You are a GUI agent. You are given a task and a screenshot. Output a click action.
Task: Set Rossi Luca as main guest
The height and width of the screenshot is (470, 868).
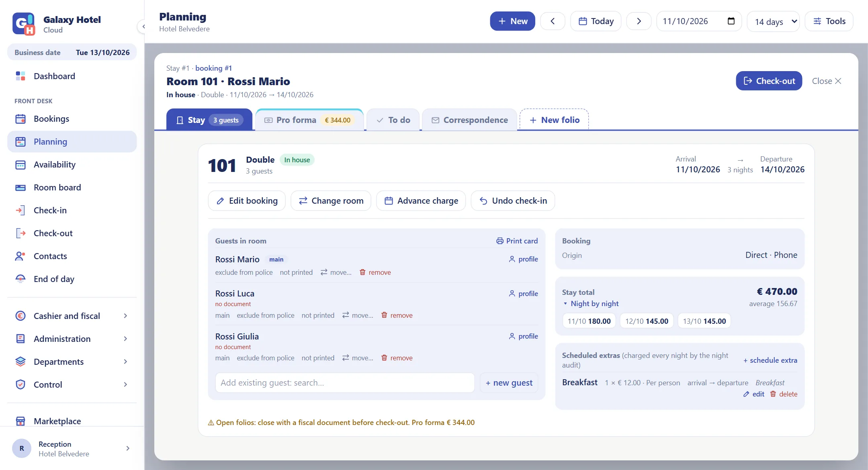point(222,315)
